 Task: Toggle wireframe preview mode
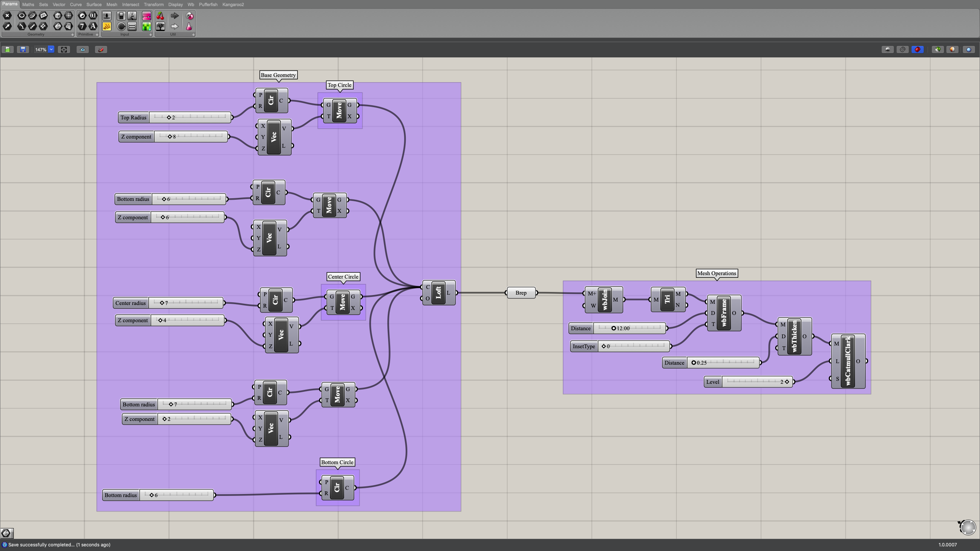[x=903, y=49]
